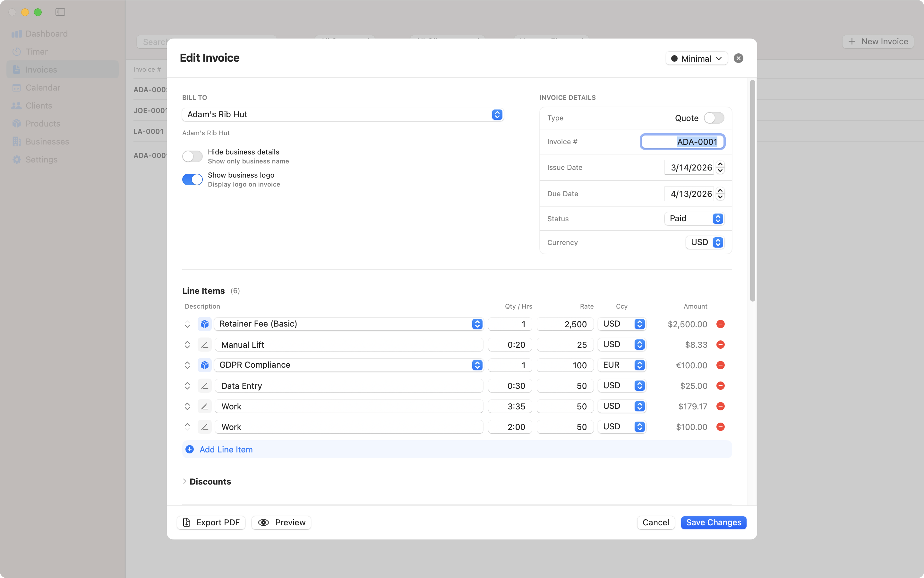The width and height of the screenshot is (924, 578).
Task: Close the Edit Invoice dialog with X
Action: click(739, 58)
